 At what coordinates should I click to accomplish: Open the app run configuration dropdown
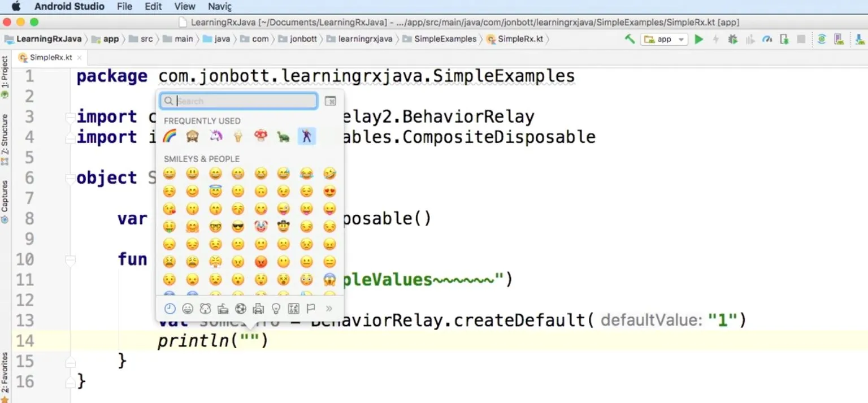[664, 39]
